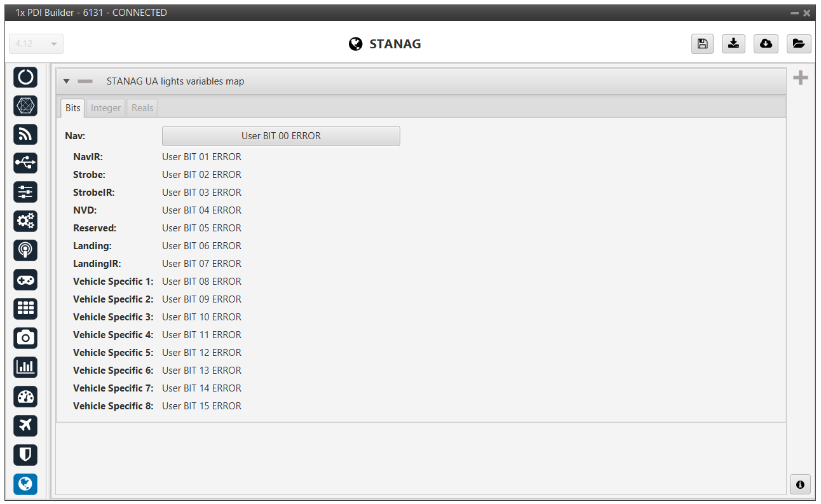
Task: Click the User BIT 05 ERROR value
Action: (201, 228)
